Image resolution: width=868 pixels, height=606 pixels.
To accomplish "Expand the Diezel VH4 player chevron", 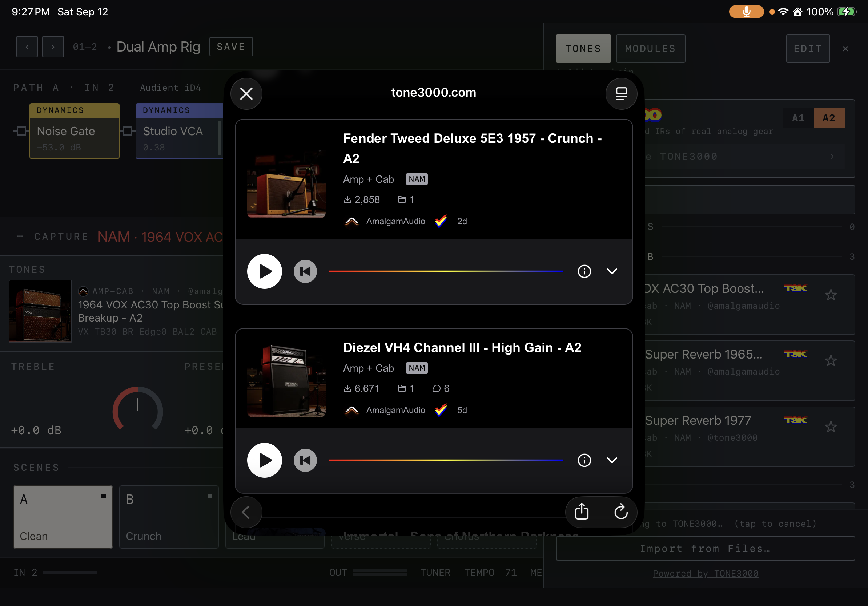I will click(612, 460).
